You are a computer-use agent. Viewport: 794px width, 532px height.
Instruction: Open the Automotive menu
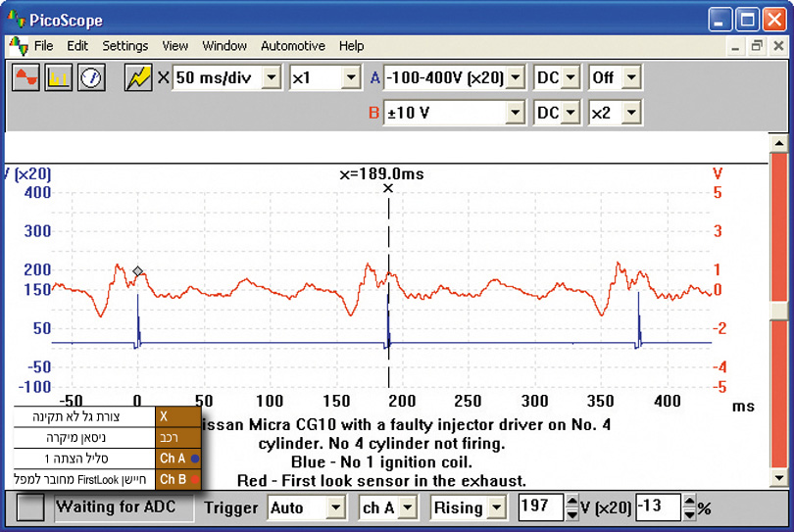click(292, 46)
